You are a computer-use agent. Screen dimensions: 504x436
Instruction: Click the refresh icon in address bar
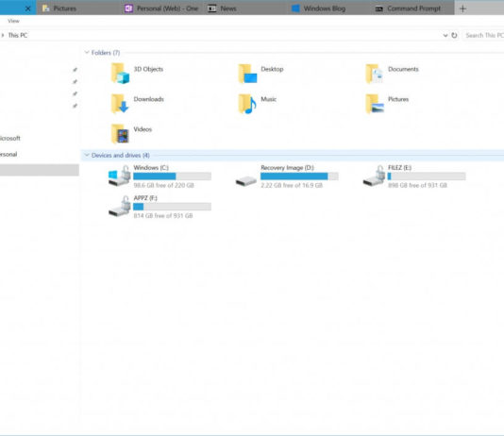(x=454, y=35)
